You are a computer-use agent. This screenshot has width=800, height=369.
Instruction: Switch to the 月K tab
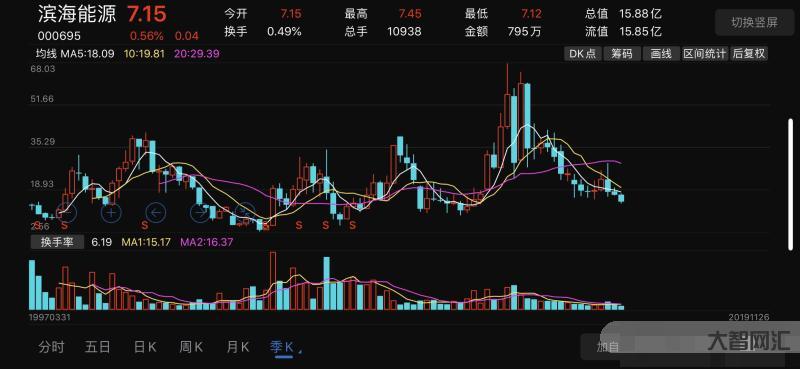tap(238, 347)
